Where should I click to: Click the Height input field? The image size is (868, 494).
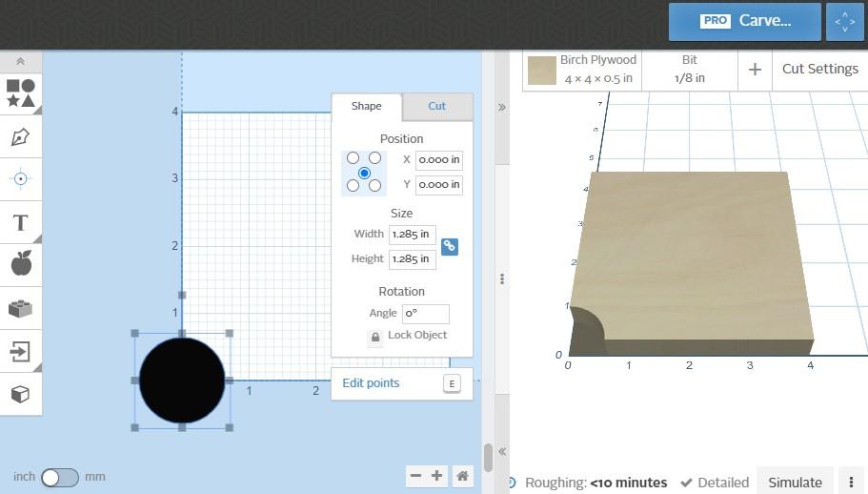coord(412,259)
